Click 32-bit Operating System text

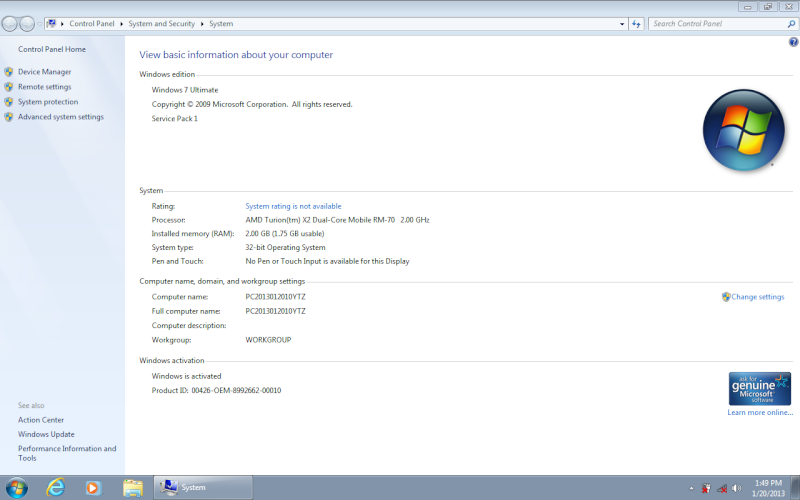click(x=285, y=247)
